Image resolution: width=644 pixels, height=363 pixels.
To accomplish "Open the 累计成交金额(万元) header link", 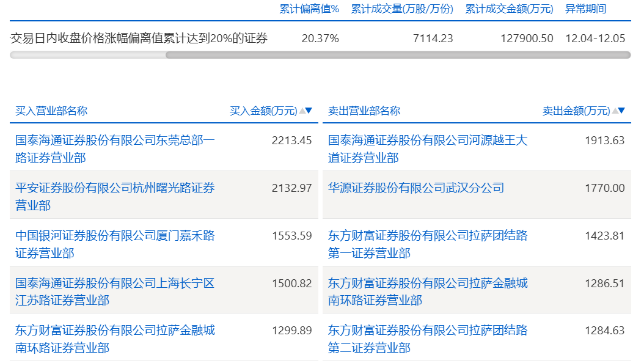I will click(510, 9).
